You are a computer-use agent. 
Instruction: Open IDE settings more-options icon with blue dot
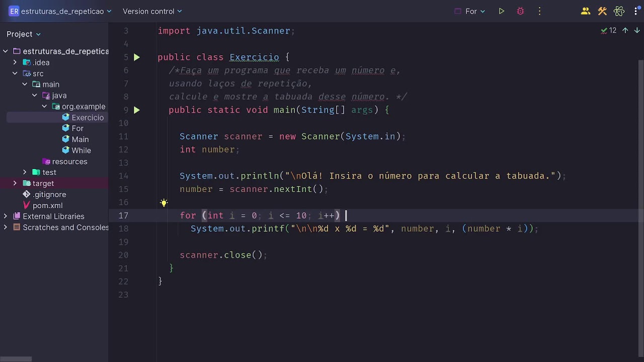637,11
